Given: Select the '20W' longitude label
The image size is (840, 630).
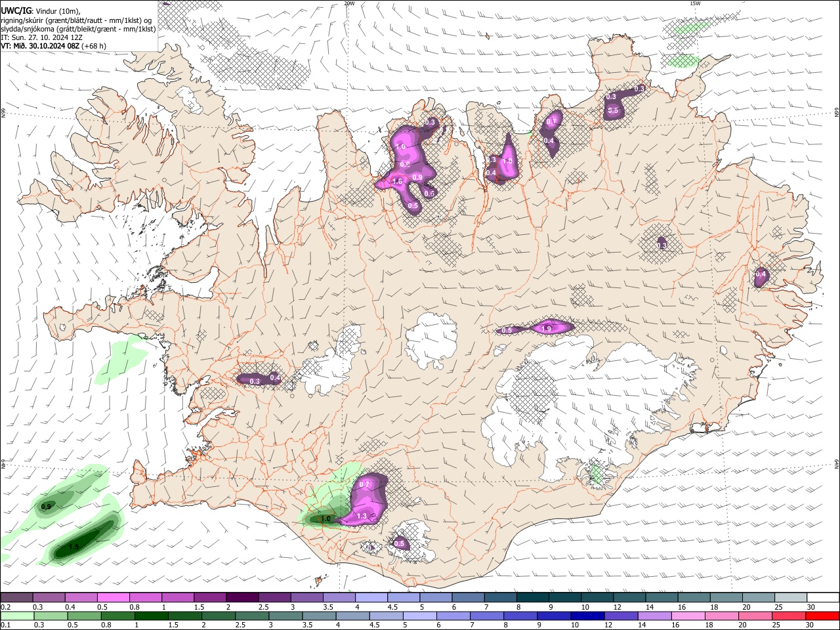Looking at the screenshot, I should pyautogui.click(x=349, y=3).
